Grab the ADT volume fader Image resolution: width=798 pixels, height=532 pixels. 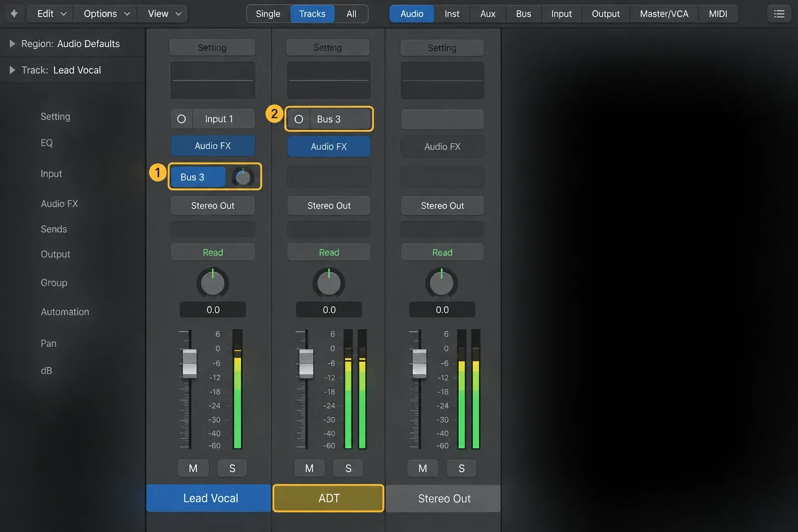click(306, 363)
